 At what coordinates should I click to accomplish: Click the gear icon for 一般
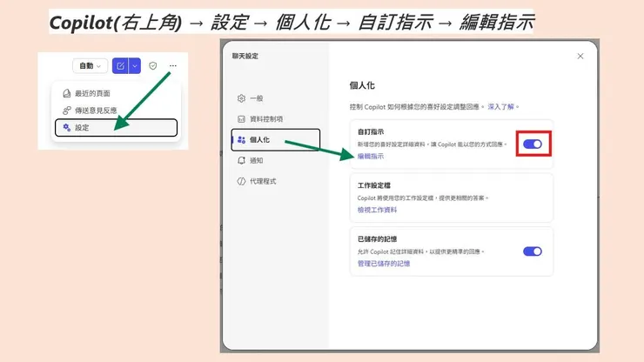[x=242, y=98]
